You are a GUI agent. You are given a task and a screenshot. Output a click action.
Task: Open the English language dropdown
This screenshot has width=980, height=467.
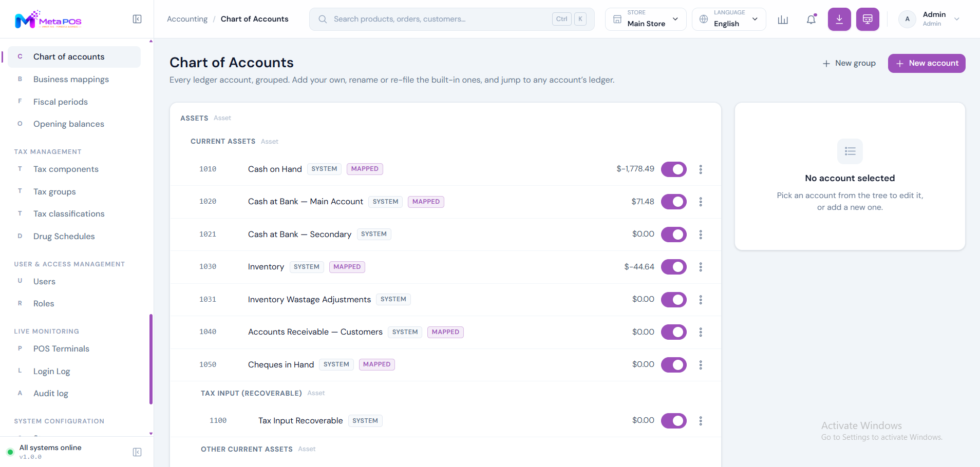pyautogui.click(x=729, y=20)
